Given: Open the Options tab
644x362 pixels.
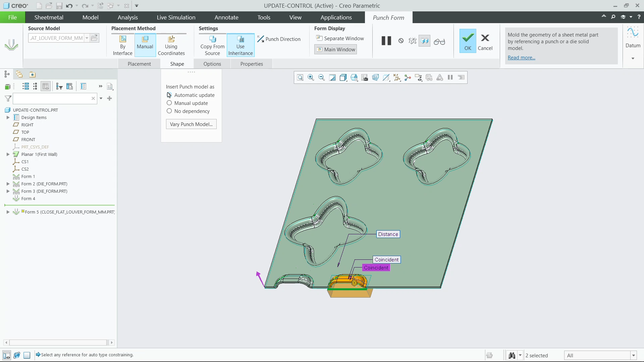Looking at the screenshot, I should 212,64.
